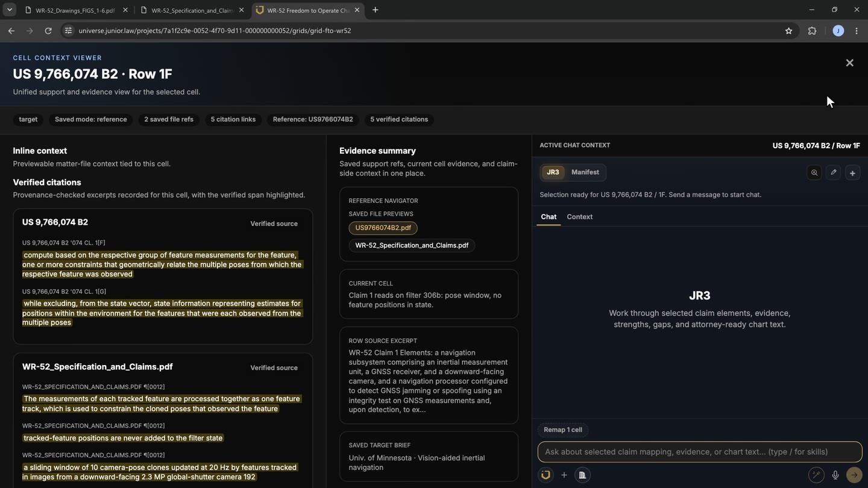Viewport: 868px width, 488px height.
Task: Click the Junior shield logo below the chat input
Action: point(546,475)
